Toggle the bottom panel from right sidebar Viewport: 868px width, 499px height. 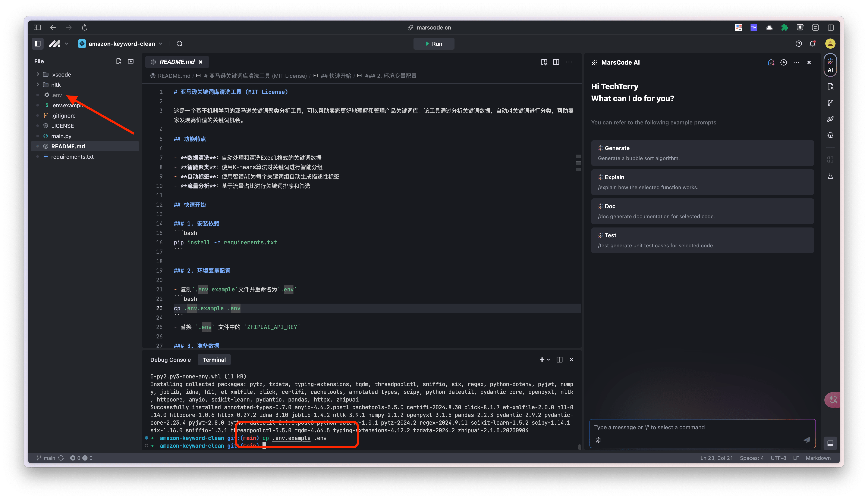pyautogui.click(x=830, y=443)
